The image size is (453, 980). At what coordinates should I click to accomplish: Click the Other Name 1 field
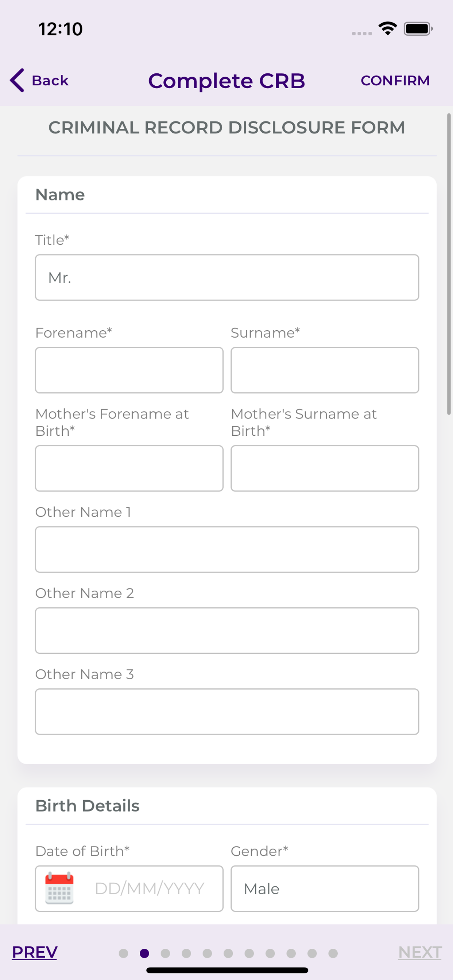click(227, 549)
